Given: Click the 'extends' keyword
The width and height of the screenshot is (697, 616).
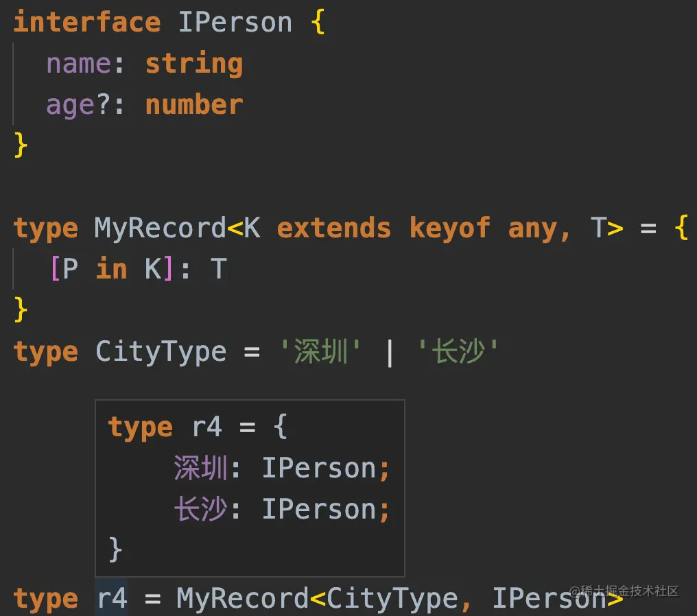Looking at the screenshot, I should (334, 228).
